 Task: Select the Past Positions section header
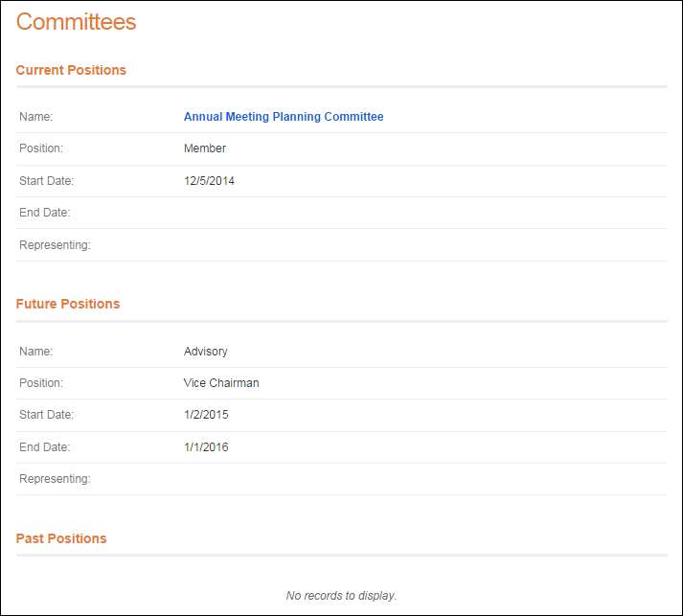click(x=61, y=538)
